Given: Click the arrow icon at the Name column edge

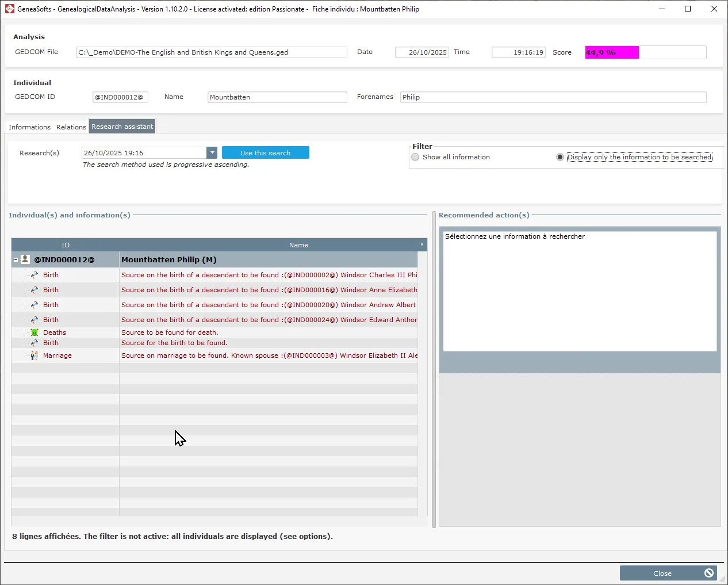Looking at the screenshot, I should coord(422,244).
